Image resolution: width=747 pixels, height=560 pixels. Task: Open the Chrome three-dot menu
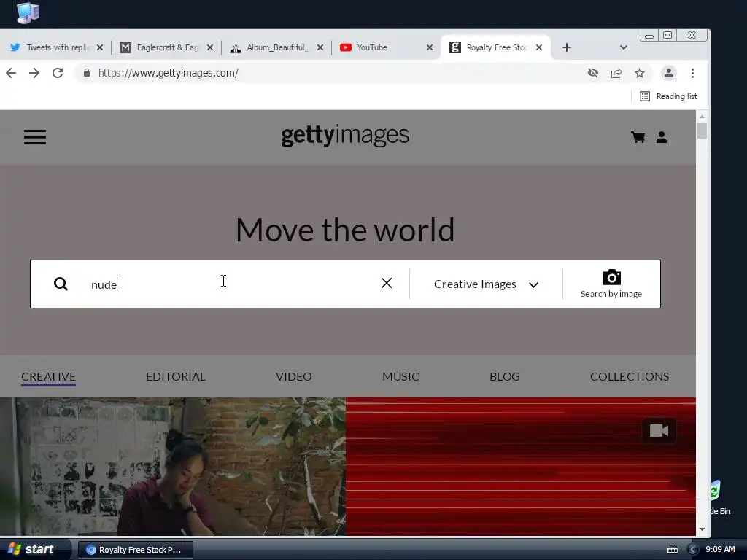coord(693,73)
